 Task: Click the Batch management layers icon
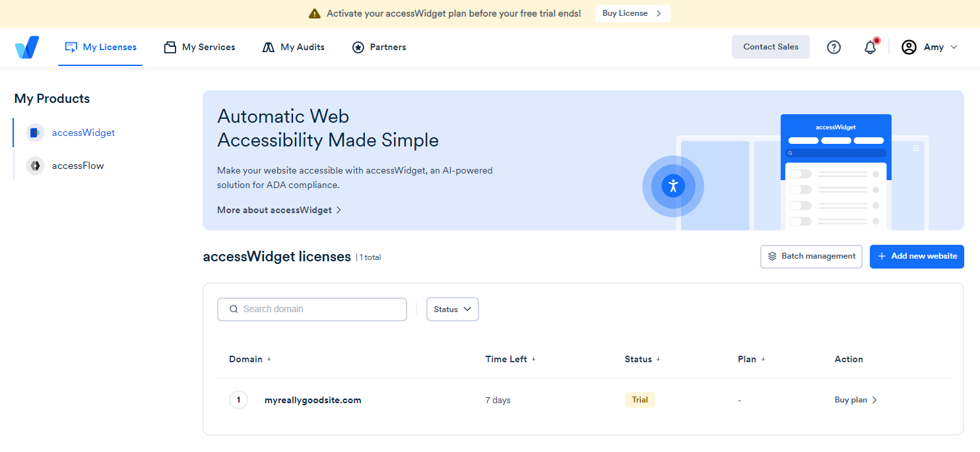[x=772, y=256]
